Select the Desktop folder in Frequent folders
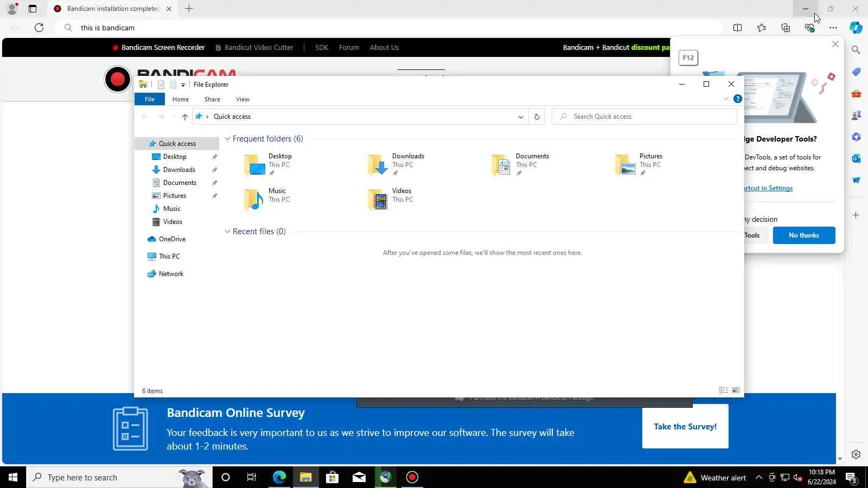The width and height of the screenshot is (868, 488). 268,165
